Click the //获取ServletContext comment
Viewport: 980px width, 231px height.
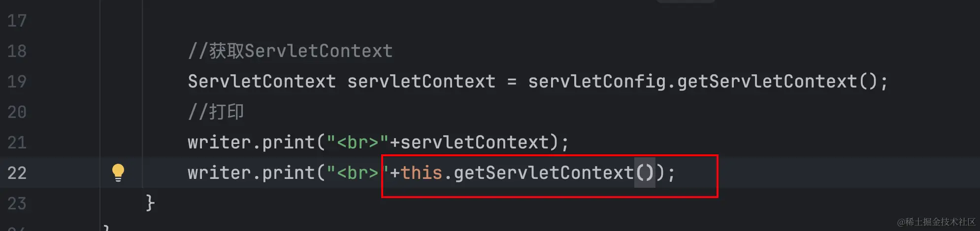pos(290,51)
